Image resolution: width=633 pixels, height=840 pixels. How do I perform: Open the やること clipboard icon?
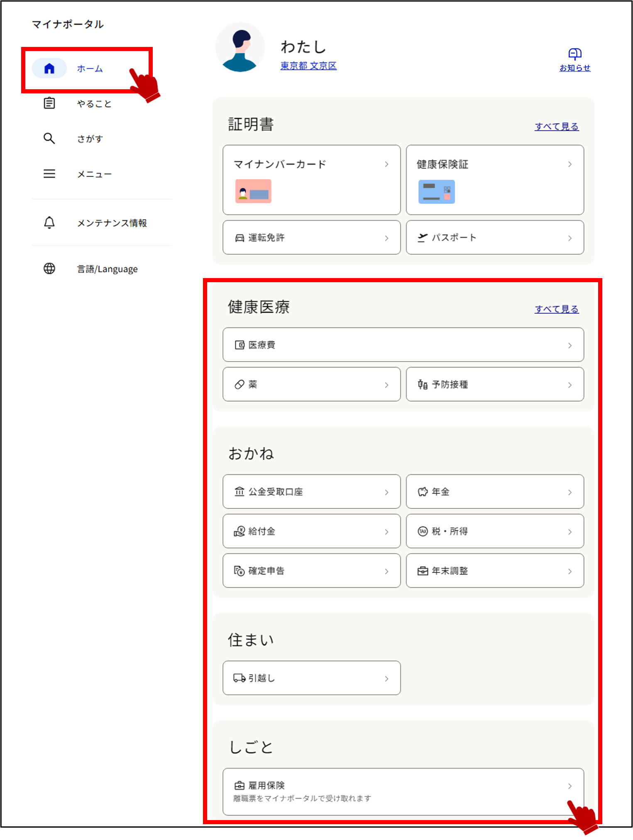point(49,103)
